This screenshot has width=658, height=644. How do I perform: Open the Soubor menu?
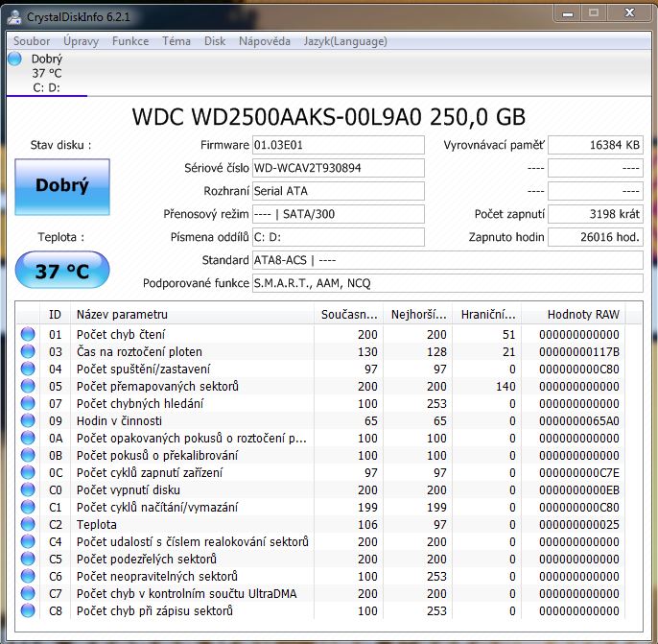32,41
